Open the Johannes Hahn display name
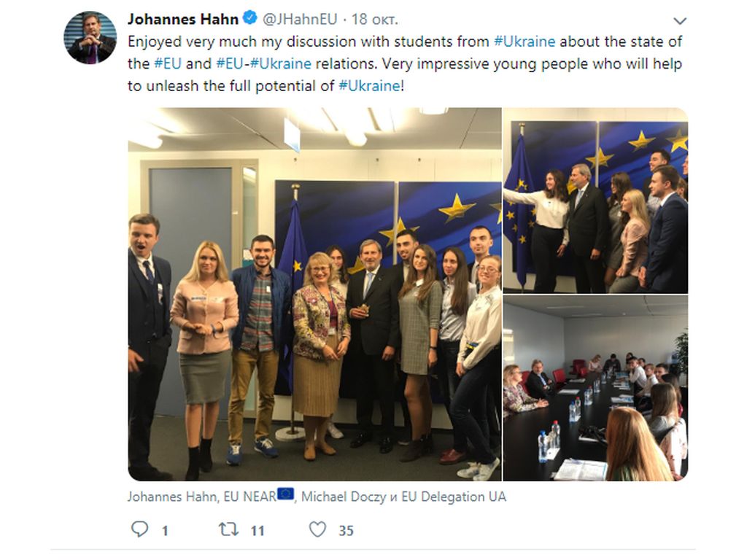The width and height of the screenshot is (747, 560). pyautogui.click(x=183, y=19)
